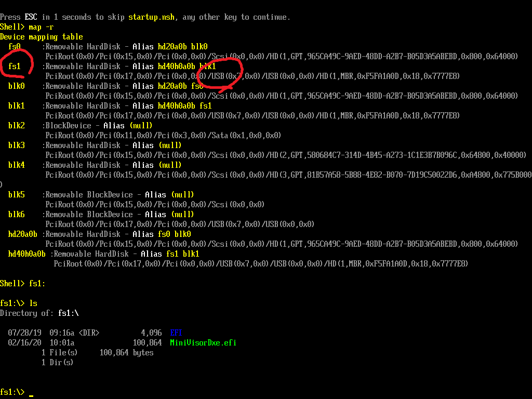Click the red-circled fs1 mapping label
The height and width of the screenshot is (399, 532).
(14, 66)
